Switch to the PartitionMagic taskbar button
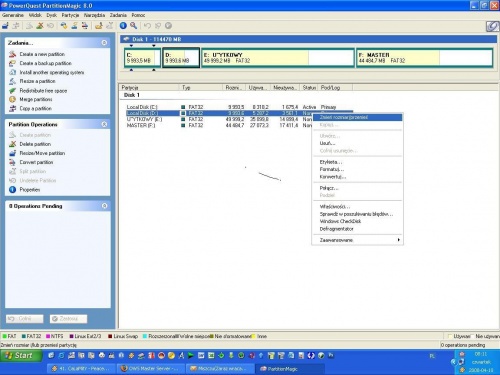The height and width of the screenshot is (375, 500). pyautogui.click(x=289, y=369)
